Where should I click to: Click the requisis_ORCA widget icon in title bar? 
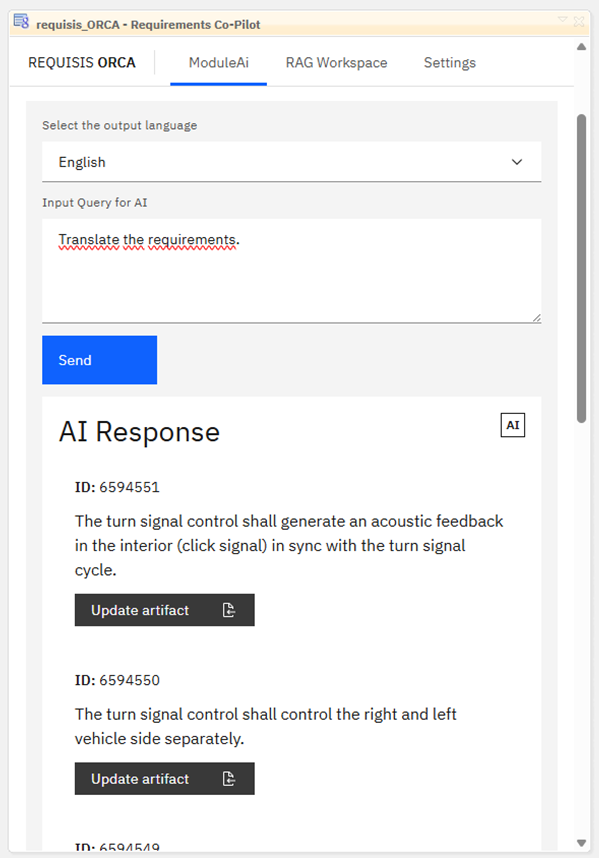tap(21, 22)
